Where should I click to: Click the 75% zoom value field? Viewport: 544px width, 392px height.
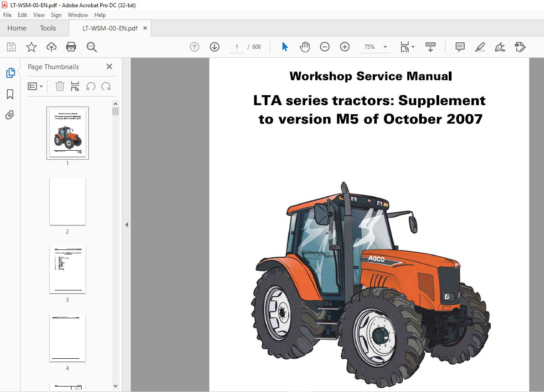pyautogui.click(x=370, y=47)
